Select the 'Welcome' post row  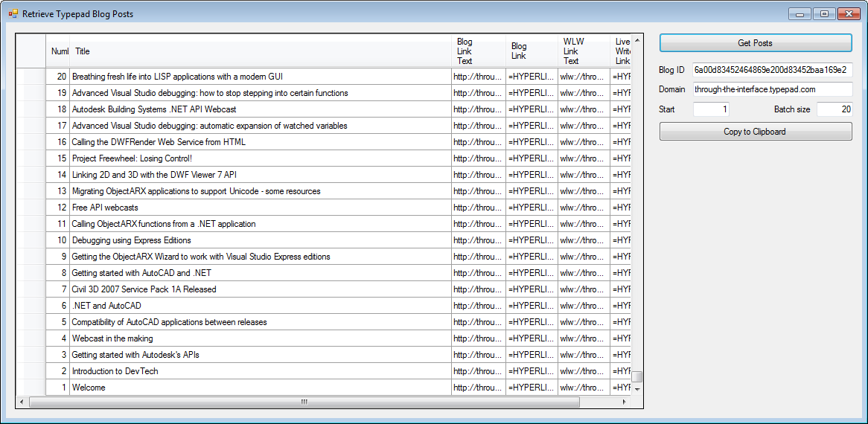pos(261,388)
